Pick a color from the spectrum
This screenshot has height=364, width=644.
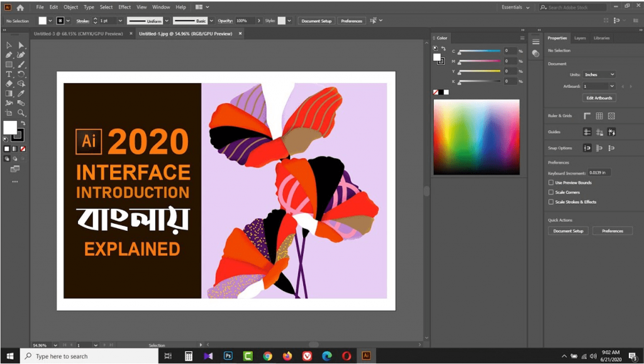(477, 137)
